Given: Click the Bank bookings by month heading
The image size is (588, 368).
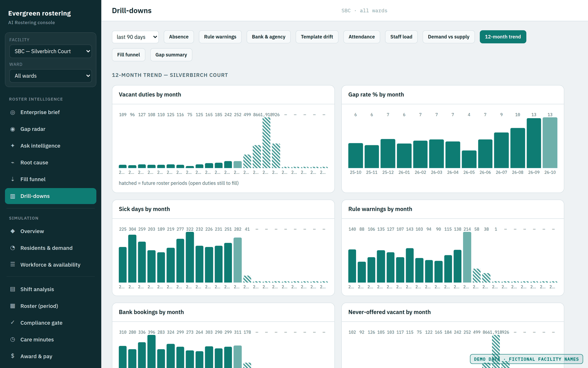Looking at the screenshot, I should pyautogui.click(x=151, y=312).
